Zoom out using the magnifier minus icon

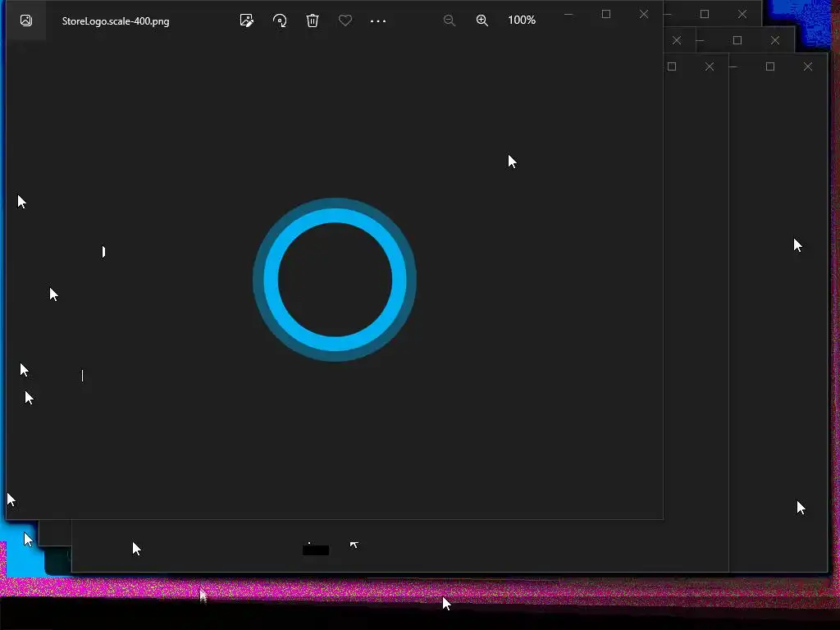pos(450,21)
